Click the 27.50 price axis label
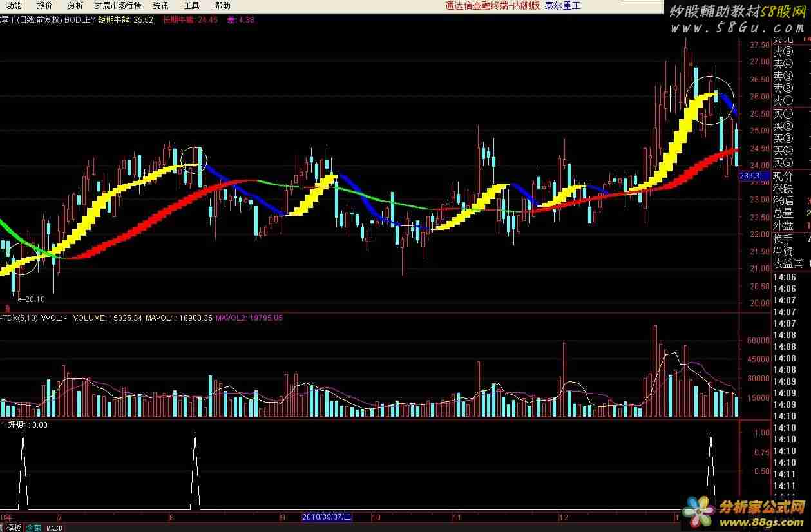Image resolution: width=811 pixels, height=532 pixels. tap(759, 45)
